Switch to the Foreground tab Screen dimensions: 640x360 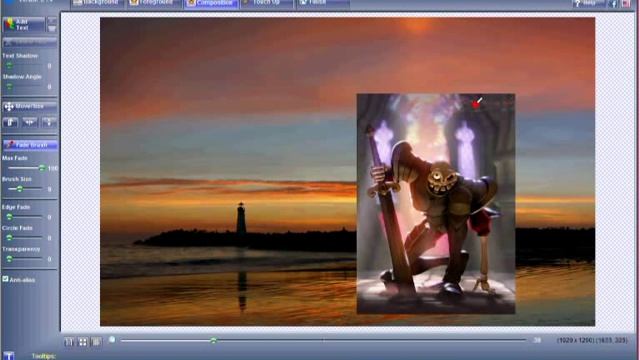pos(154,3)
